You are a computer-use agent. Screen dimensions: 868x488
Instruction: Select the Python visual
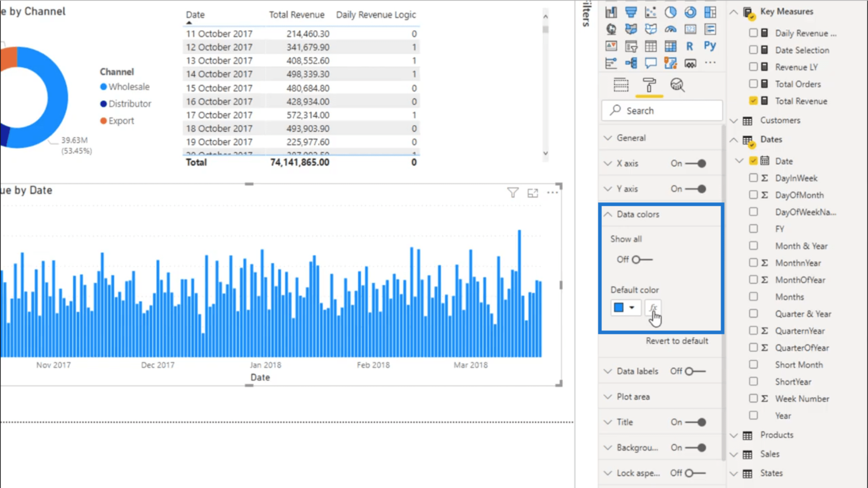coord(710,46)
